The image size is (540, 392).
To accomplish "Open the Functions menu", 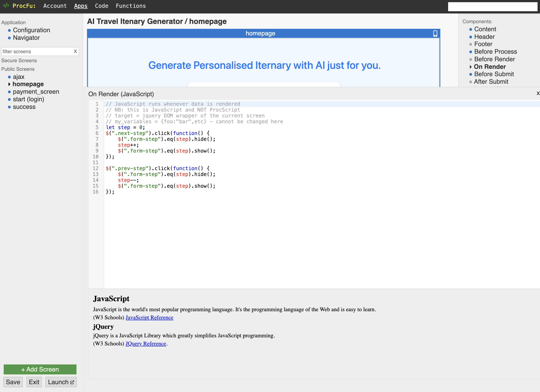I will click(x=131, y=6).
